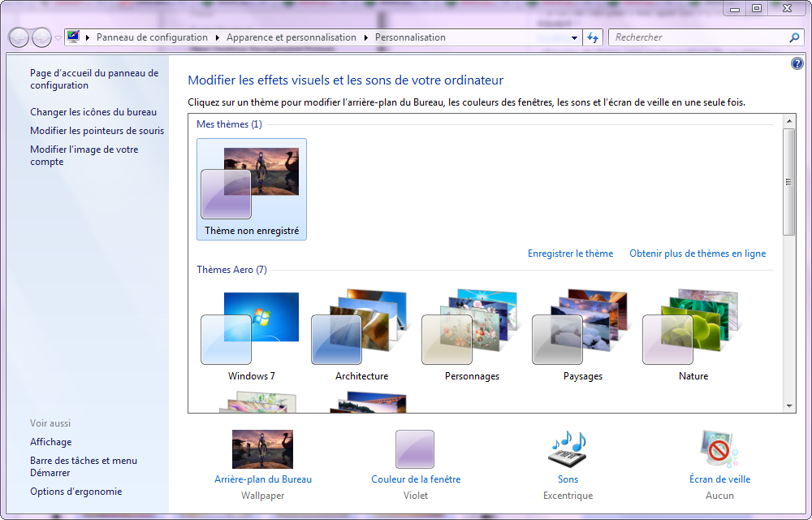Click the magnifier search icon
The width and height of the screenshot is (812, 520).
(x=794, y=37)
